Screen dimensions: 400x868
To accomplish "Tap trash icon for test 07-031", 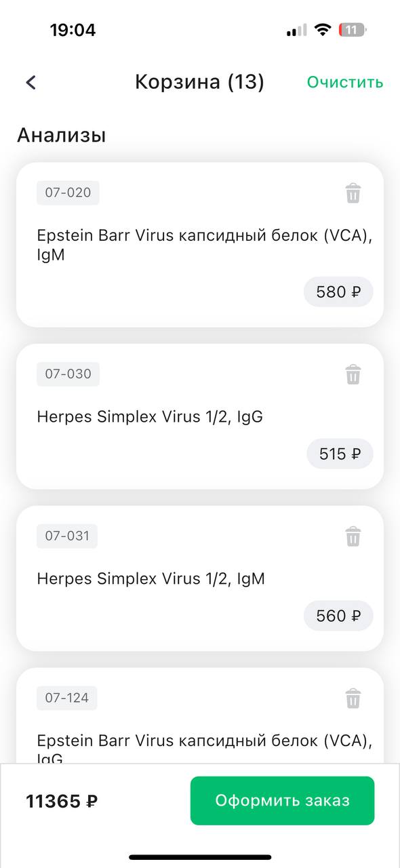I will coord(353,536).
